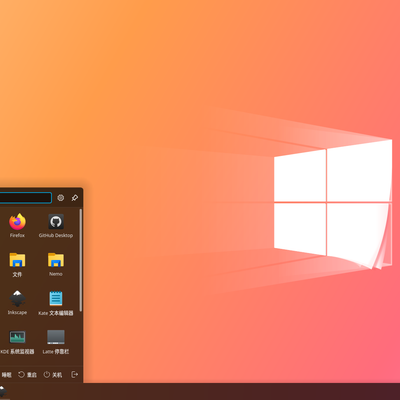Click the 关机 shut down button
The width and height of the screenshot is (400, 400).
tap(53, 375)
